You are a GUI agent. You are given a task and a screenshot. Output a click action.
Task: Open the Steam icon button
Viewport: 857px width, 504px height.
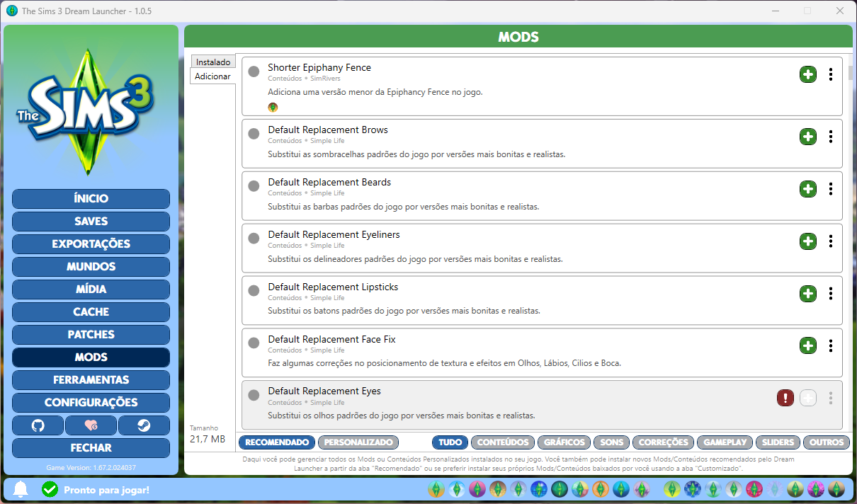(144, 425)
